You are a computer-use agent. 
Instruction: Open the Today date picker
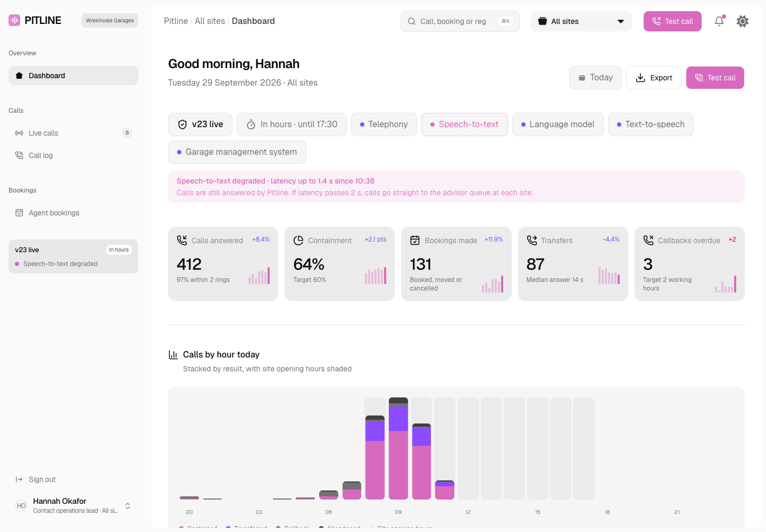coord(595,78)
